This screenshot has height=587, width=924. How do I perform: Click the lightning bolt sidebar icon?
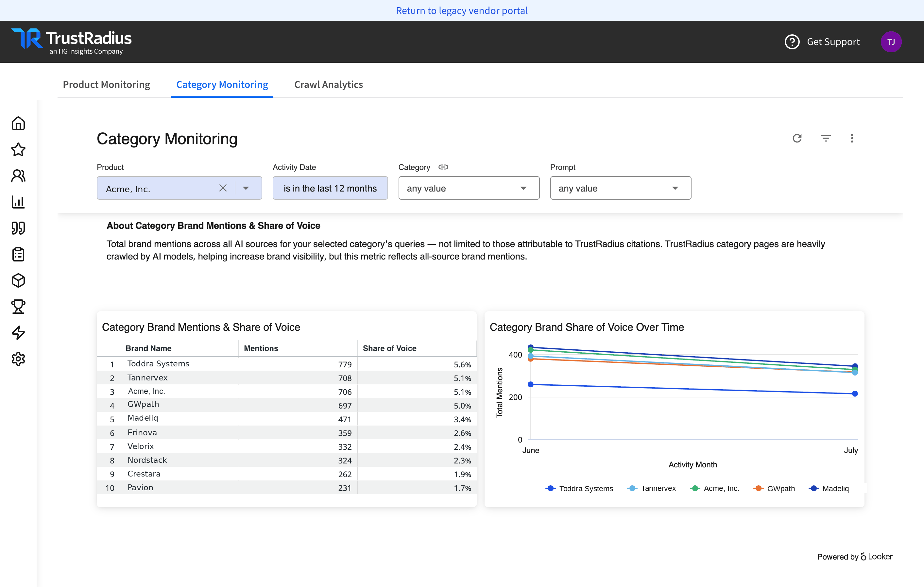(18, 333)
